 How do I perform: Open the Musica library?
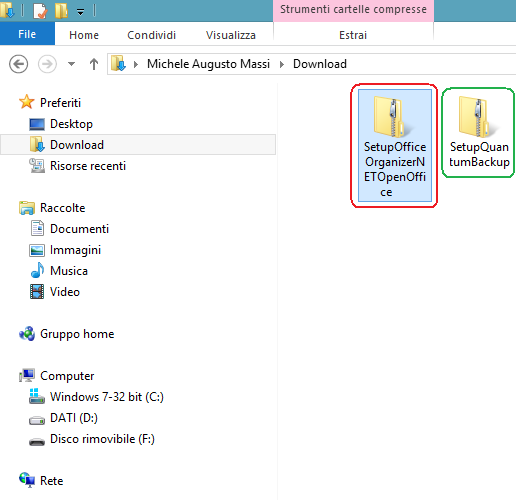69,271
